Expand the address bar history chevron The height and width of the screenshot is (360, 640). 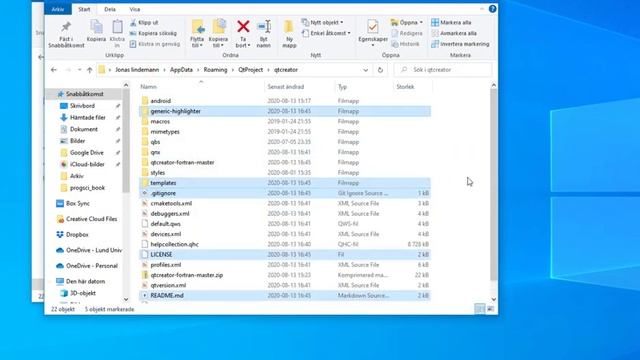(x=365, y=70)
